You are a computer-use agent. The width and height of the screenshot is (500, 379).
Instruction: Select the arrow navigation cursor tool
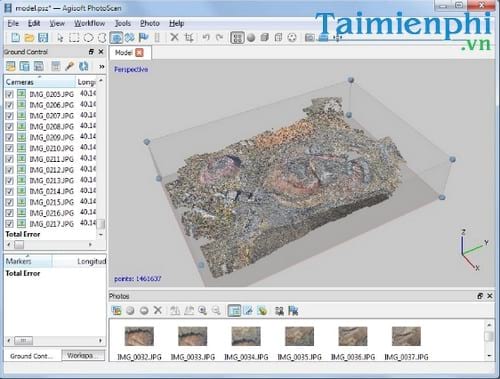[60, 38]
